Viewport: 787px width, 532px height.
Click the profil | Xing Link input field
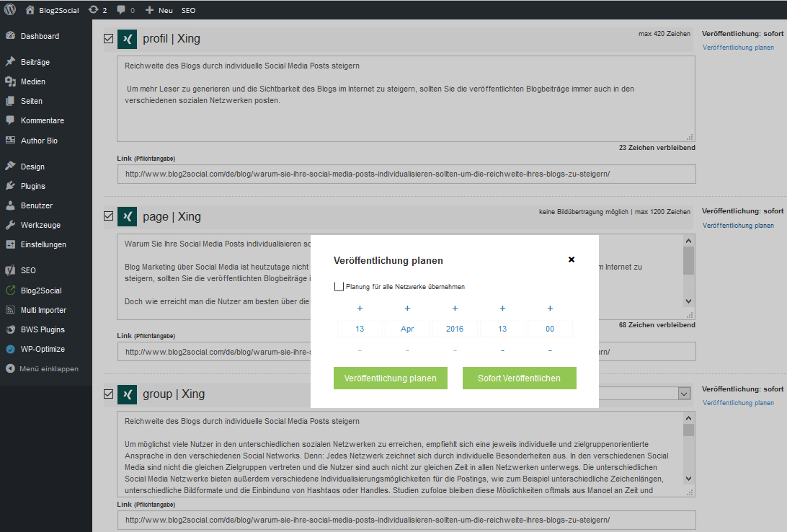[x=406, y=174]
